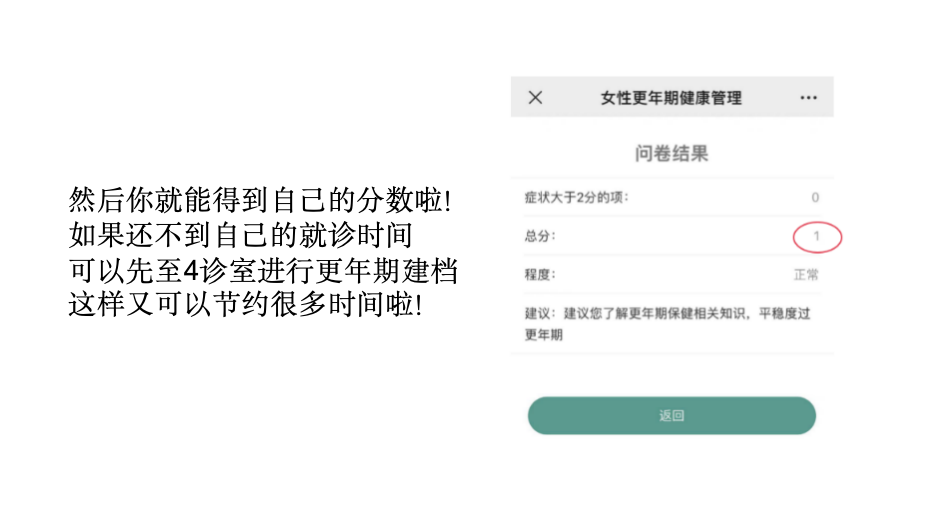This screenshot has width=952, height=512.
Task: Click total score 1 inside red circle
Action: [817, 236]
